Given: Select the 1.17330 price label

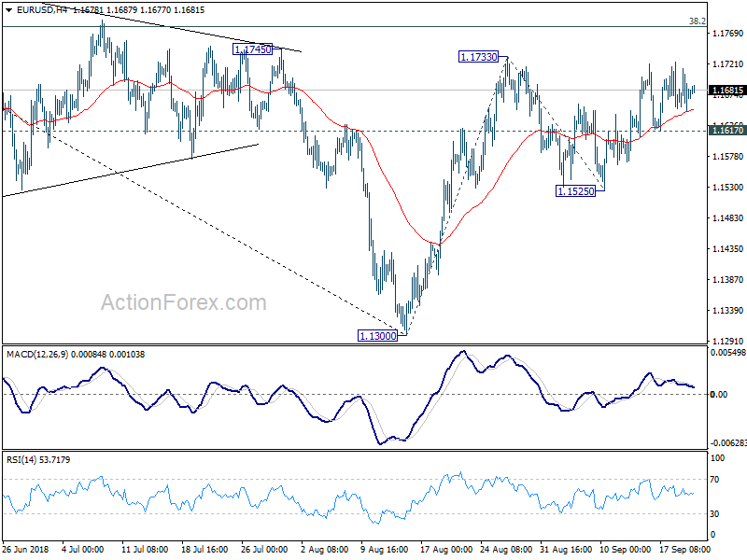Looking at the screenshot, I should tap(478, 57).
